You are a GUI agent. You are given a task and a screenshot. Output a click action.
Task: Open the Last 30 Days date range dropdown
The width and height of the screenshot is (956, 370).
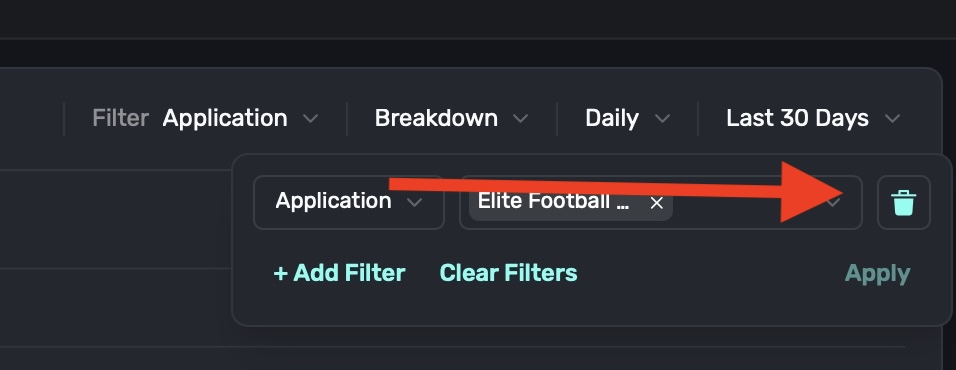point(813,118)
